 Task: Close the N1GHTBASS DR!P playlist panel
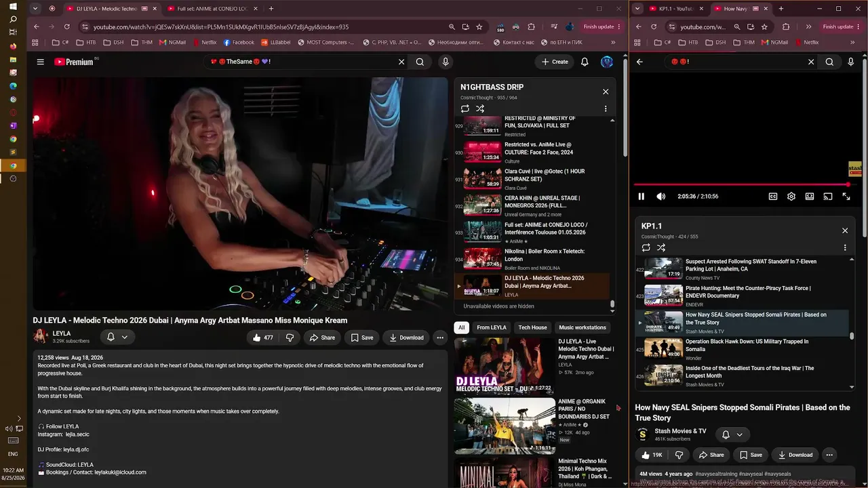[606, 91]
